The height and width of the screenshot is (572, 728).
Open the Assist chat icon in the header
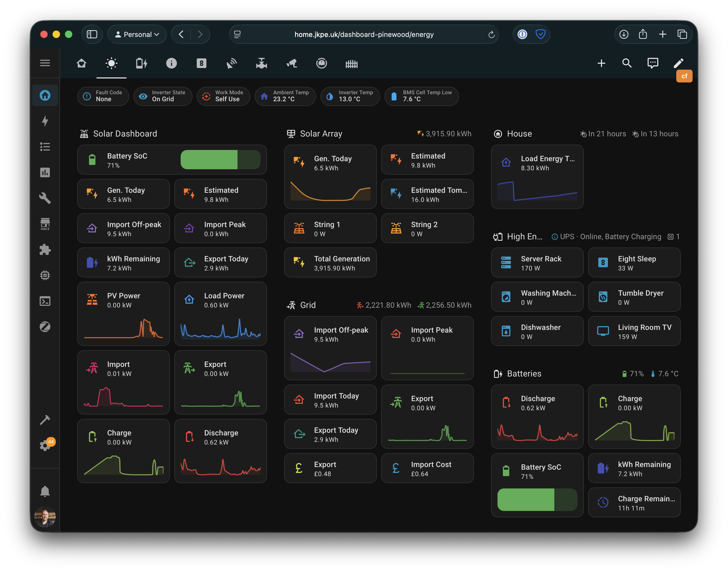[653, 63]
